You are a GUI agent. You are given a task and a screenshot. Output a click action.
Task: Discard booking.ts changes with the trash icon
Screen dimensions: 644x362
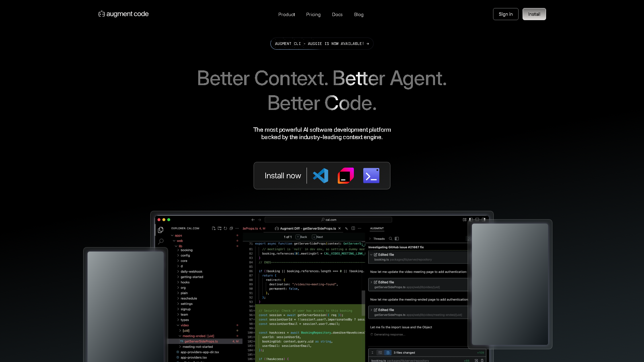tap(482, 361)
